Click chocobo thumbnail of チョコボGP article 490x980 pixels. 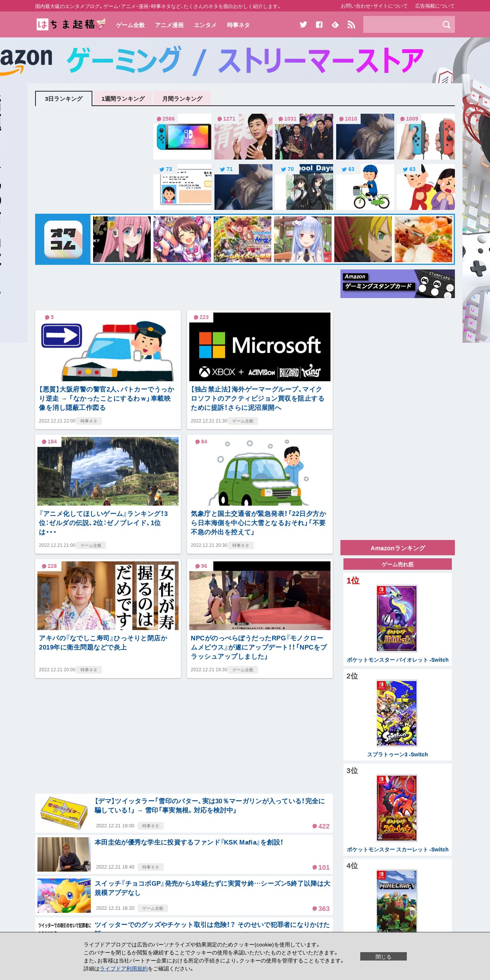[x=64, y=895]
